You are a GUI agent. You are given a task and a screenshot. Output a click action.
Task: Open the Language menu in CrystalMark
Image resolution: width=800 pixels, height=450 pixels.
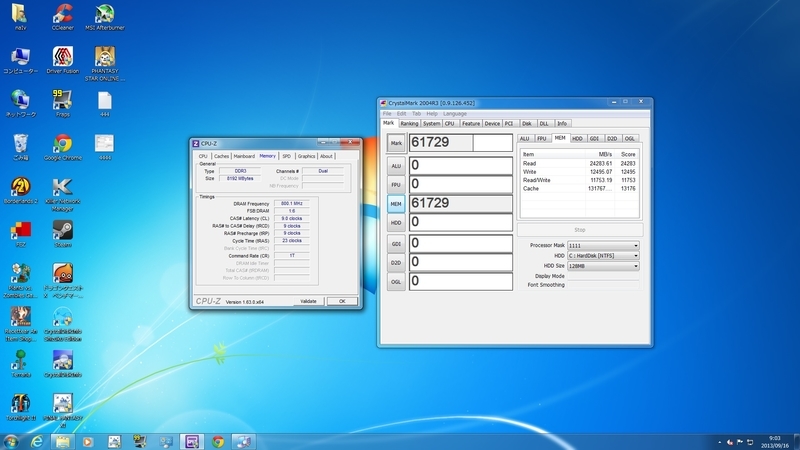455,114
